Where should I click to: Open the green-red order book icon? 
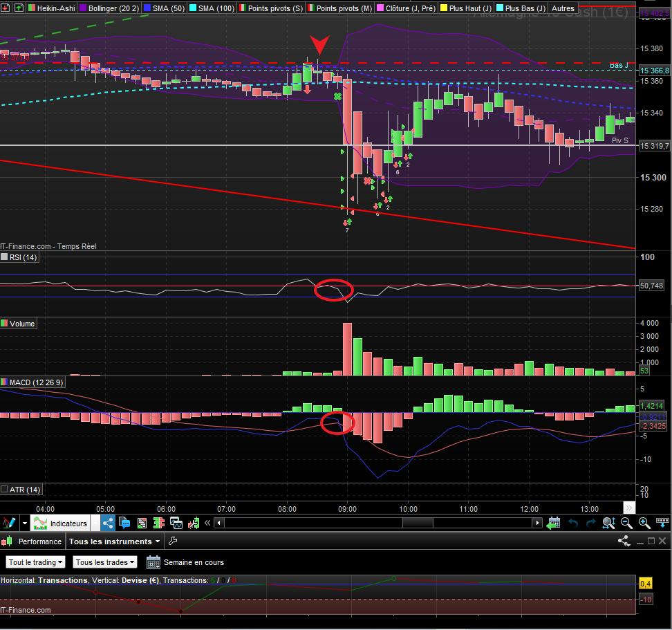[159, 523]
